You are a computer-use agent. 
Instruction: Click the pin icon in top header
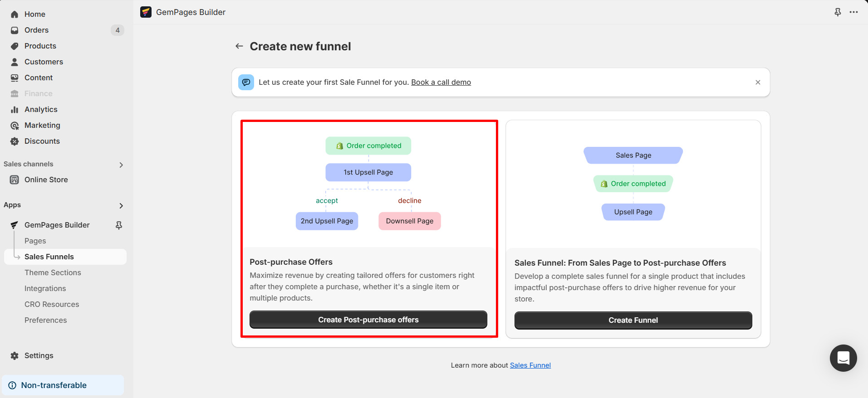pos(838,12)
